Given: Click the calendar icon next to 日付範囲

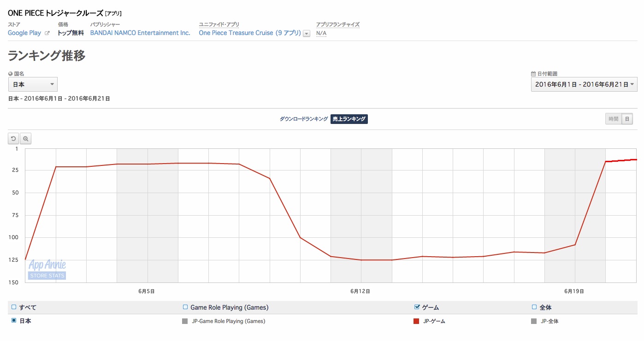Looking at the screenshot, I should (x=533, y=74).
